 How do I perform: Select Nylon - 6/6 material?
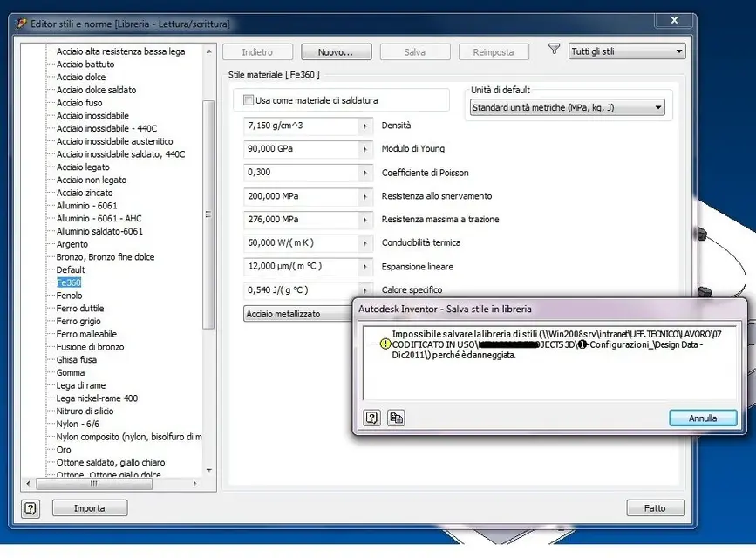[78, 424]
